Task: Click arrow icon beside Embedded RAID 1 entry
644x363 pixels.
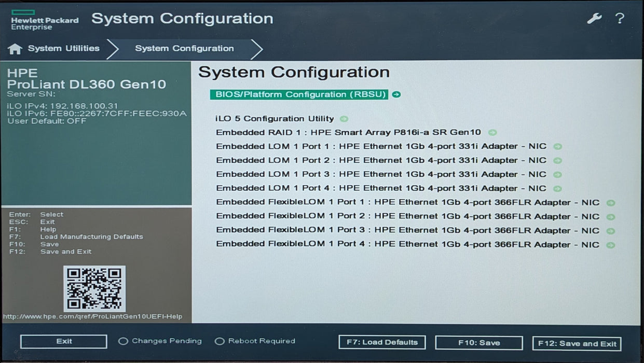Action: point(492,133)
